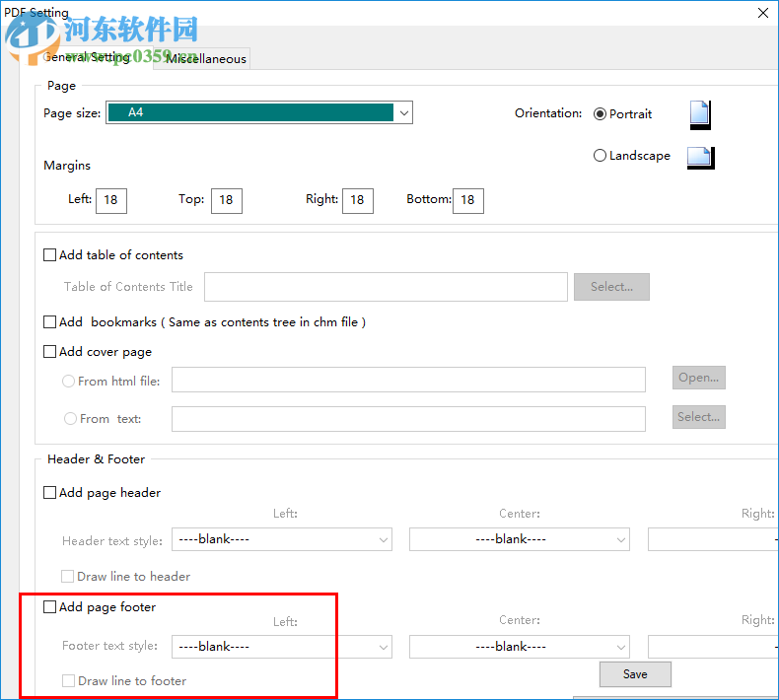
Task: Click the Top margin input field
Action: [x=227, y=201]
